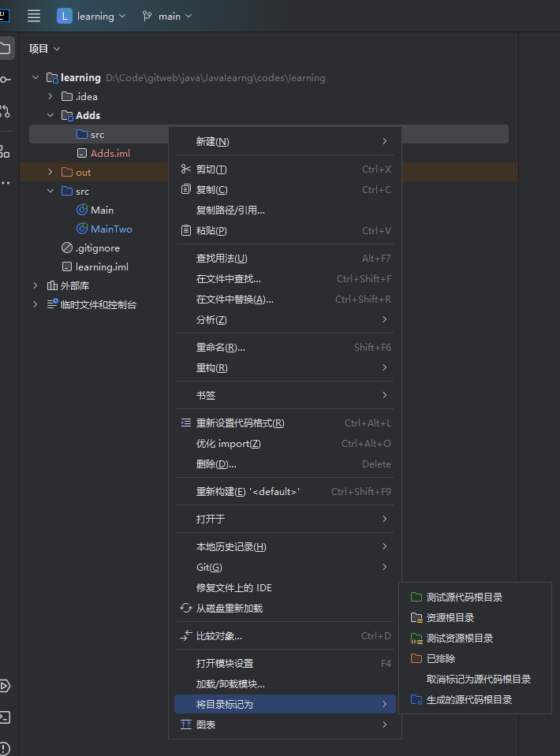Open the 'learning' project switcher dropdown
The height and width of the screenshot is (756, 560).
coord(92,16)
